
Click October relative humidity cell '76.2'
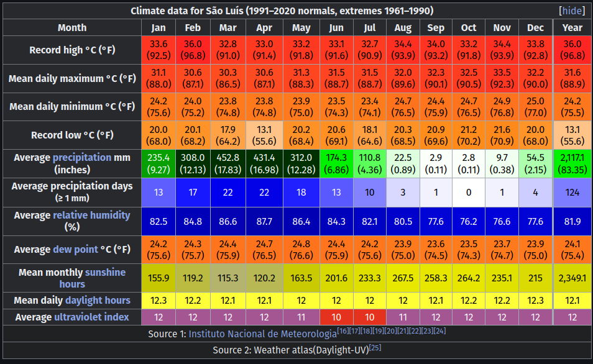click(469, 221)
